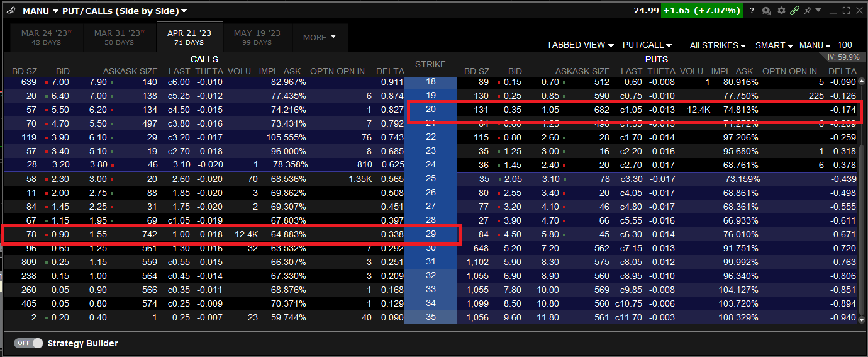868x357 pixels.
Task: Open the help question mark icon
Action: 752,11
